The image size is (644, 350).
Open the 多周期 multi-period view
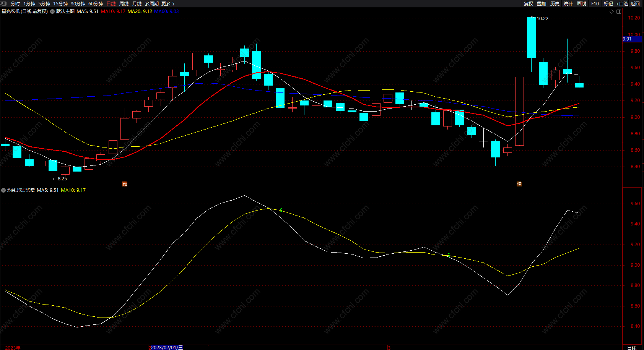152,3
